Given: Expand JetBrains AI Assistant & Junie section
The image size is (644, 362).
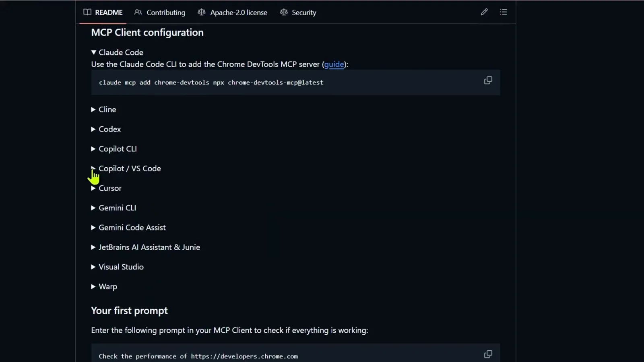Looking at the screenshot, I should [146, 247].
